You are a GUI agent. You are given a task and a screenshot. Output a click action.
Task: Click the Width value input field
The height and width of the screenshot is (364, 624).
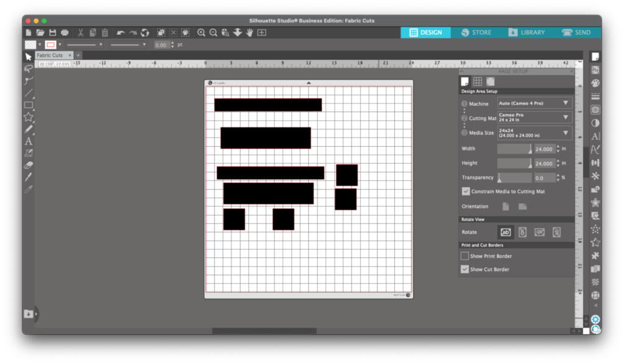coord(544,149)
